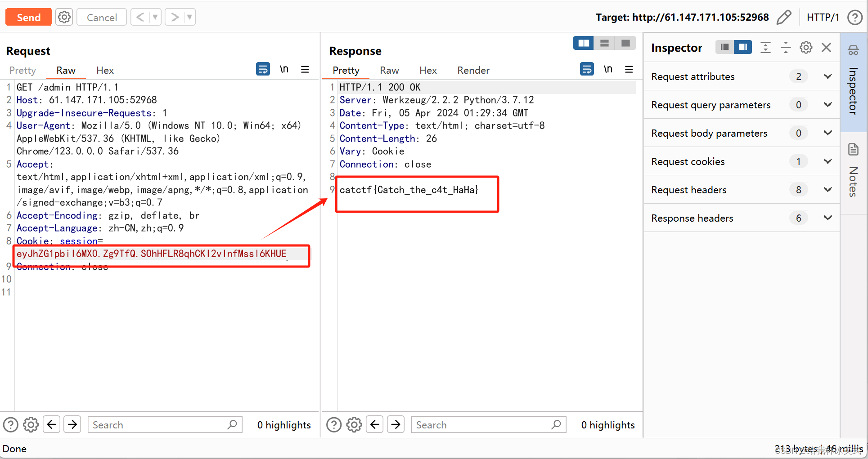The image size is (868, 459).
Task: Select the Response Raw tab
Action: pyautogui.click(x=389, y=71)
